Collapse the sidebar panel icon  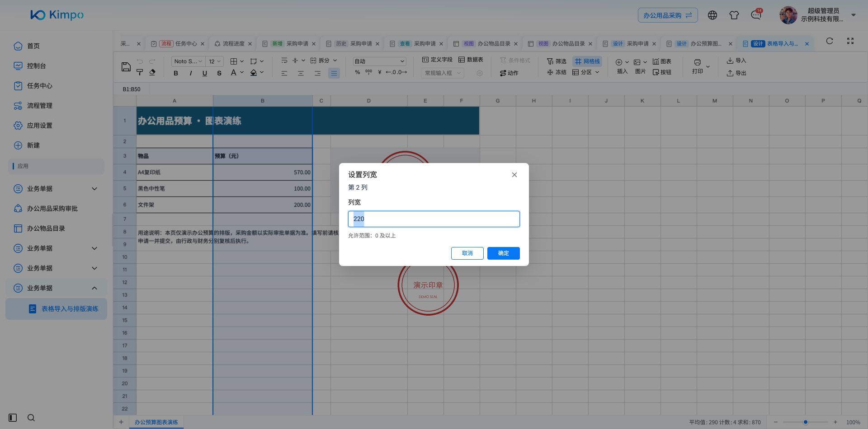pyautogui.click(x=13, y=418)
